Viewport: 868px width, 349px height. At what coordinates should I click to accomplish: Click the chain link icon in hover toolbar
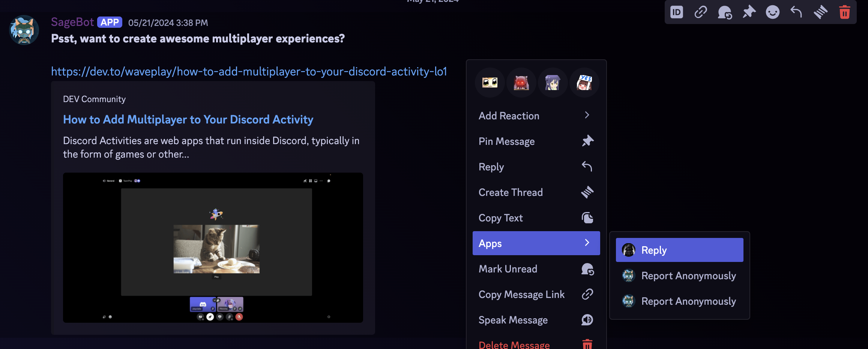click(x=701, y=12)
